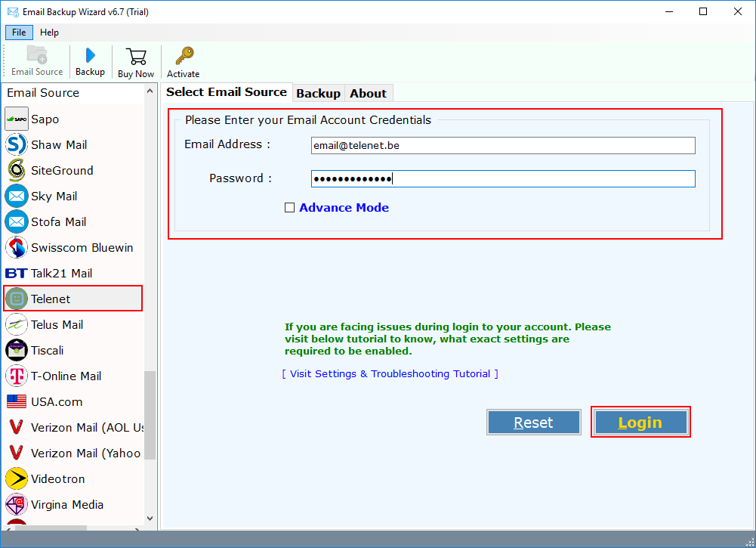Switch to the About tab

[x=369, y=93]
